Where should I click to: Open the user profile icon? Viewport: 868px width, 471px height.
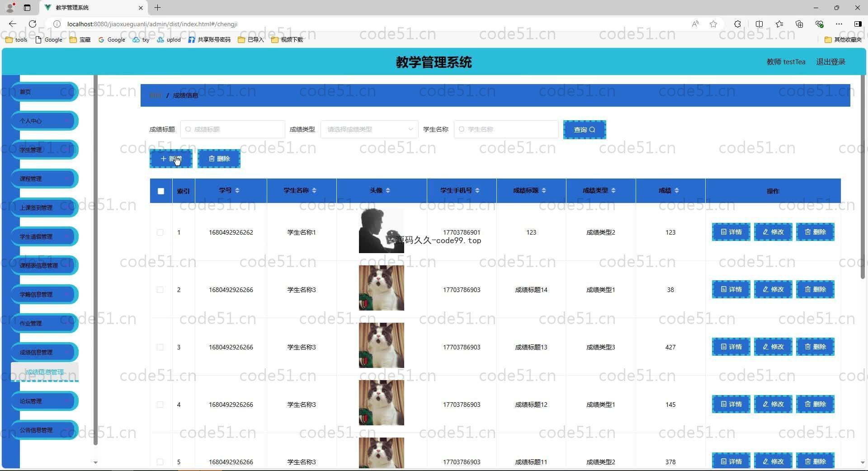(10, 8)
